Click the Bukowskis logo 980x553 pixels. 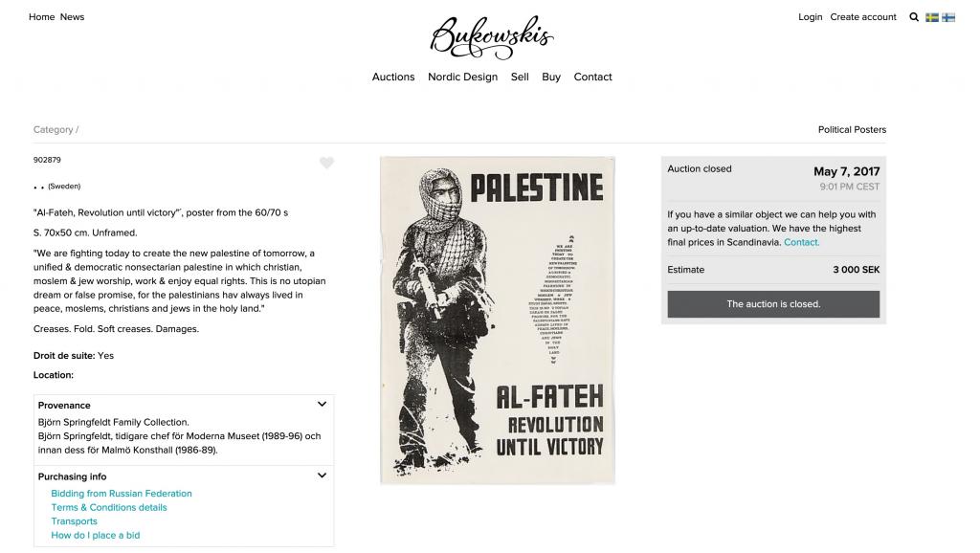(492, 37)
